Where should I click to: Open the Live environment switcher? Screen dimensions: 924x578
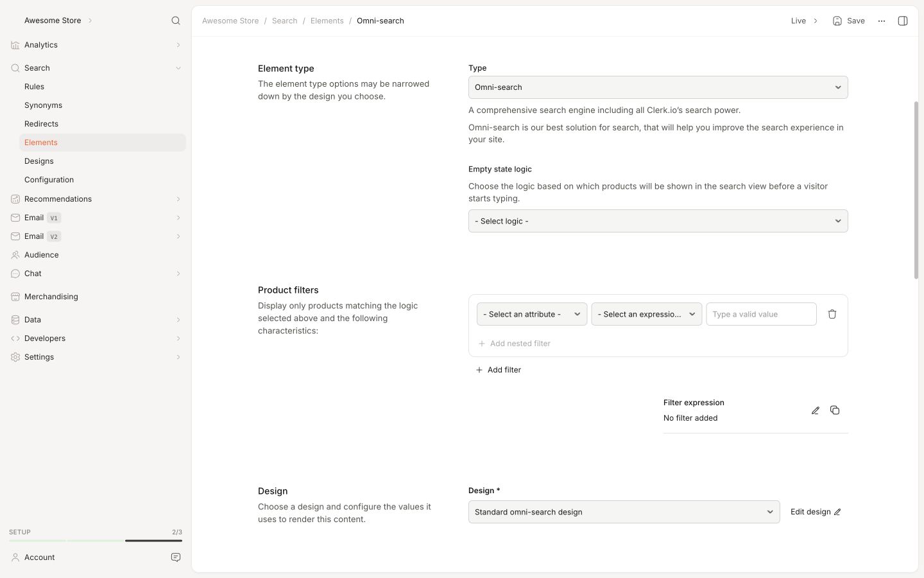[x=805, y=21]
